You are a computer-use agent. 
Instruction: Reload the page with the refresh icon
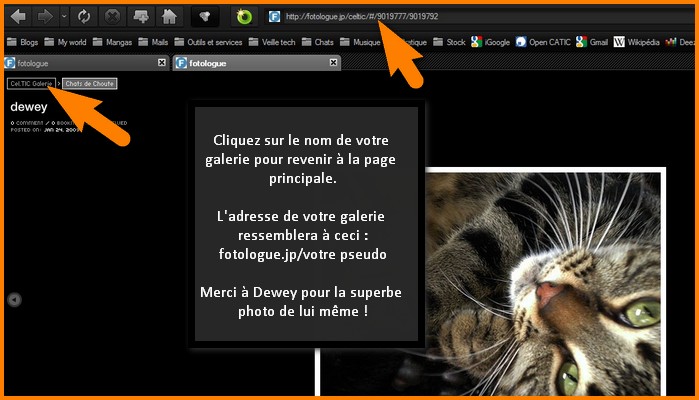(x=84, y=17)
